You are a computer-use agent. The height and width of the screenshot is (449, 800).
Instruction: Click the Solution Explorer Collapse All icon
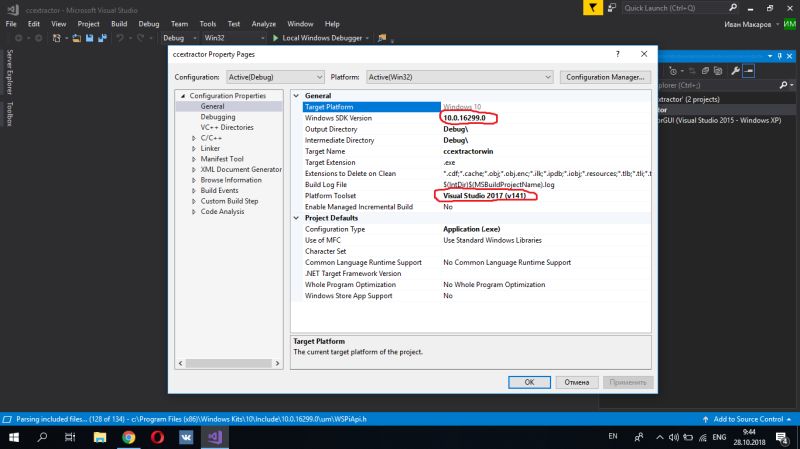point(705,71)
